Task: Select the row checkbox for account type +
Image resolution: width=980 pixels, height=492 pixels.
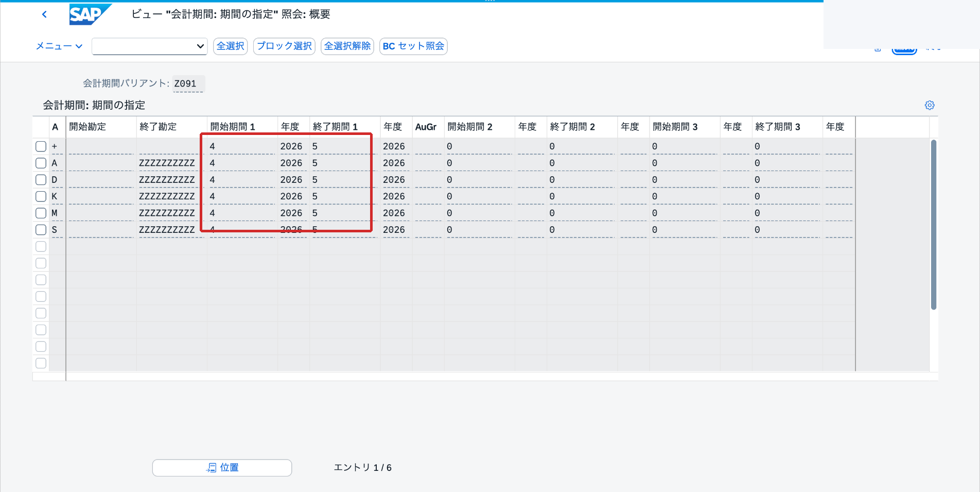Action: tap(41, 146)
